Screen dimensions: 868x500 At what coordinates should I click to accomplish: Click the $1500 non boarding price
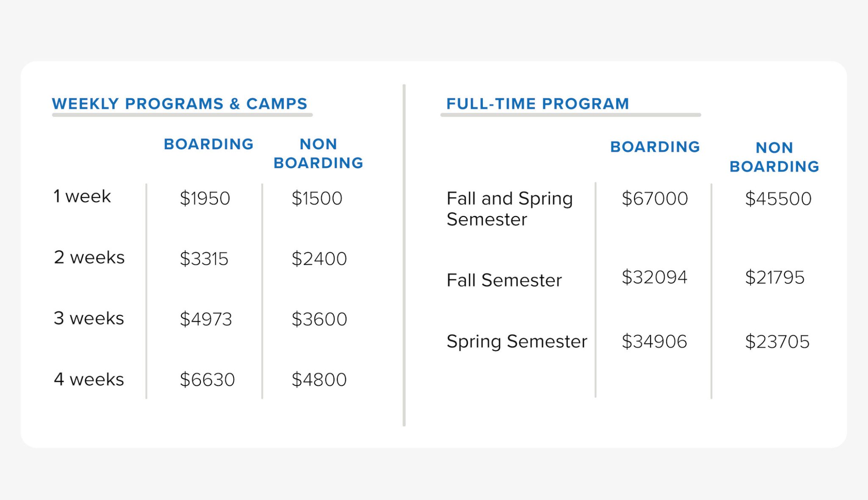click(317, 198)
